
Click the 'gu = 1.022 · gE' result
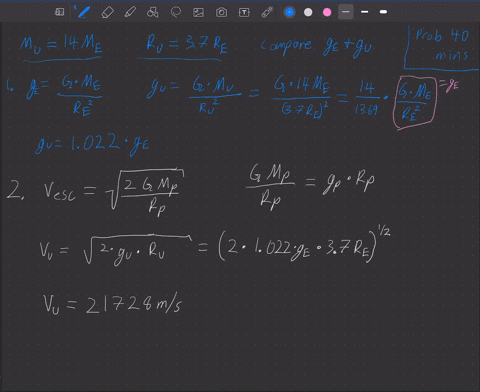(92, 144)
